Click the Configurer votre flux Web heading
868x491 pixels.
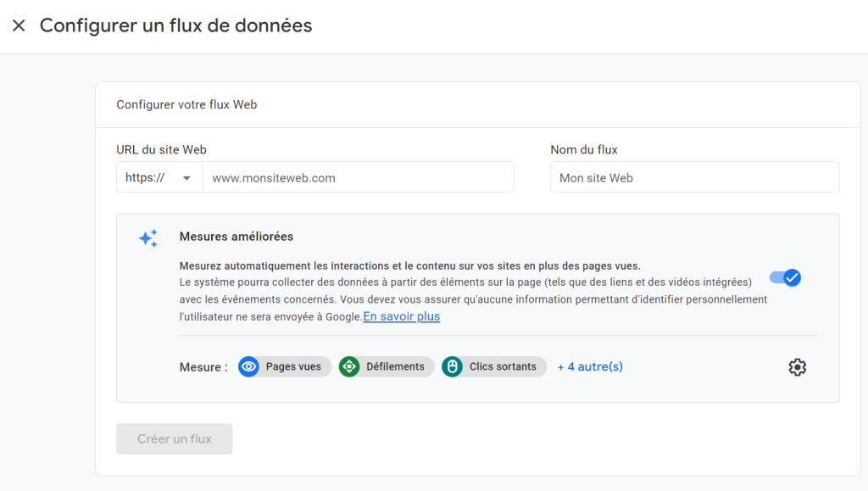click(x=186, y=104)
